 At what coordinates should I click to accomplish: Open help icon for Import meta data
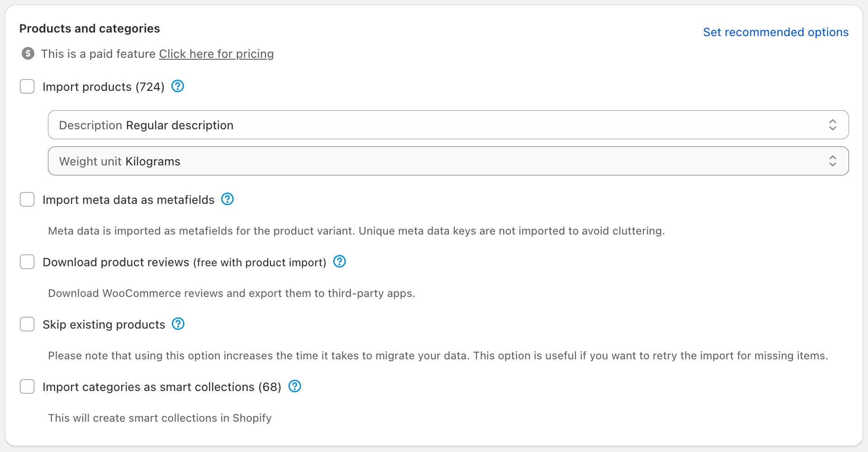pos(227,199)
